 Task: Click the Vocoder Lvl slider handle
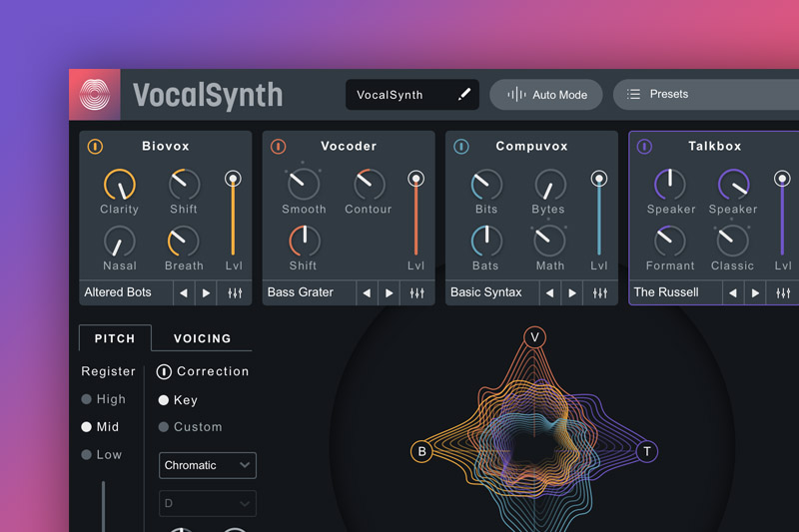click(415, 179)
